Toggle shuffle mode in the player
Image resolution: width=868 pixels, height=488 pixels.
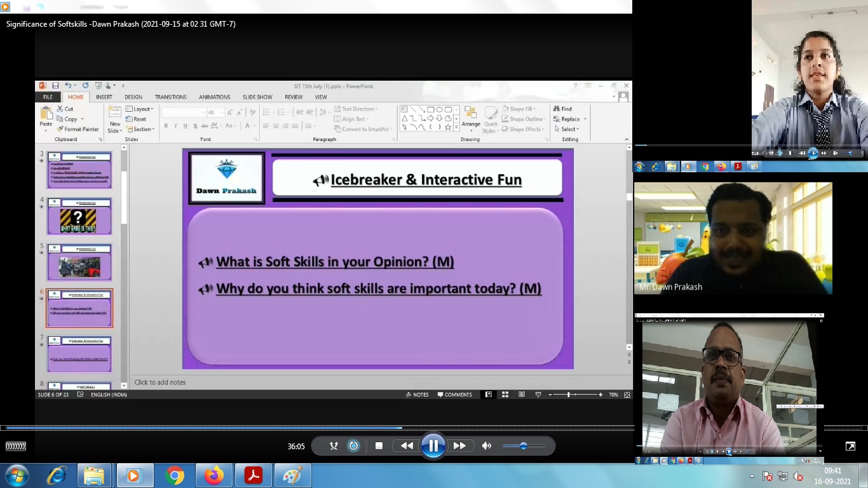pyautogui.click(x=334, y=446)
